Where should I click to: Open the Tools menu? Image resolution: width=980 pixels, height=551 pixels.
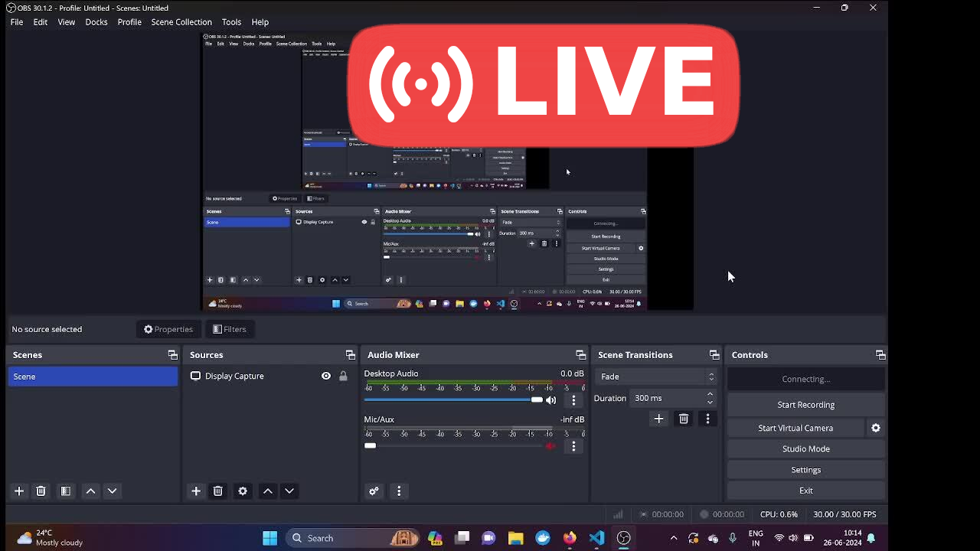point(231,22)
